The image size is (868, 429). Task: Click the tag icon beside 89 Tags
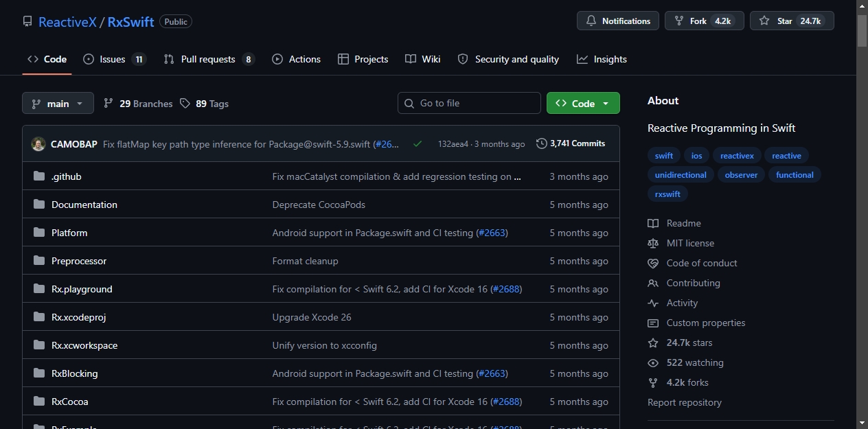click(x=185, y=103)
